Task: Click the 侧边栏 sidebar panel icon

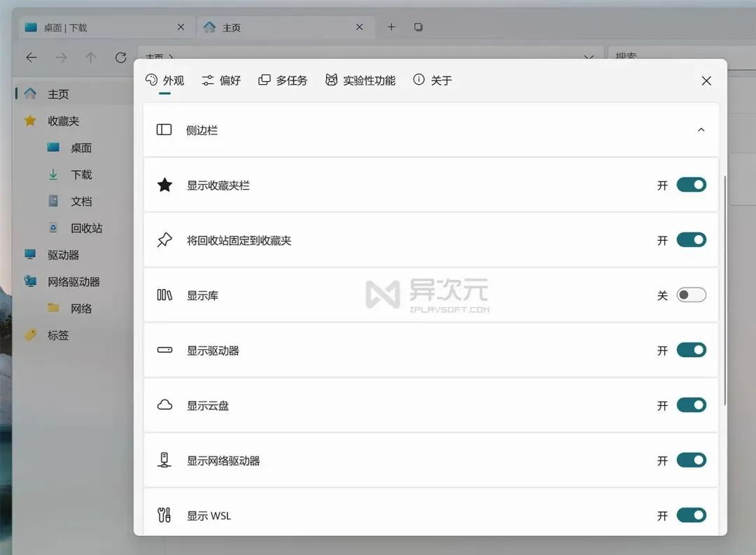Action: click(164, 129)
